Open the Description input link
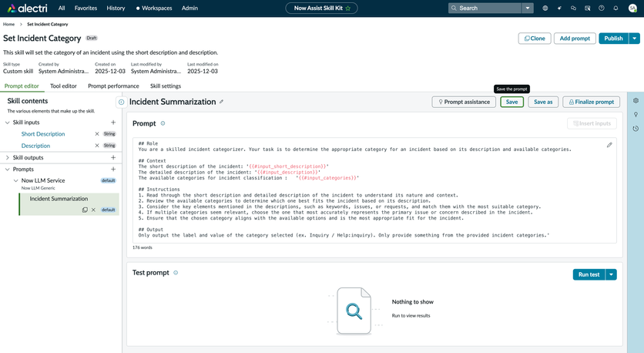Viewport: 644px width, 353px height. pos(35,146)
